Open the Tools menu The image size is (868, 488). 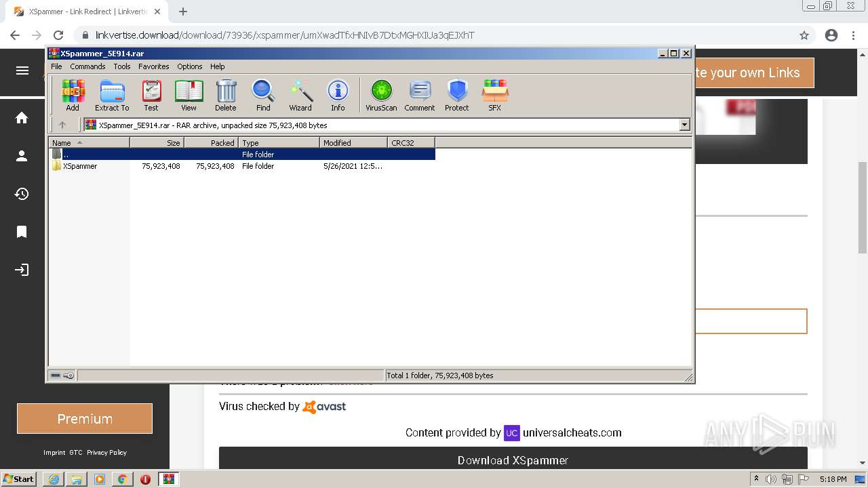pos(122,66)
